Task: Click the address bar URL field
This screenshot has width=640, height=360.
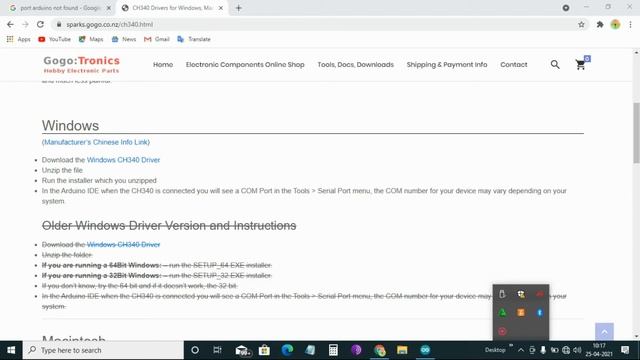Action: tap(314, 24)
